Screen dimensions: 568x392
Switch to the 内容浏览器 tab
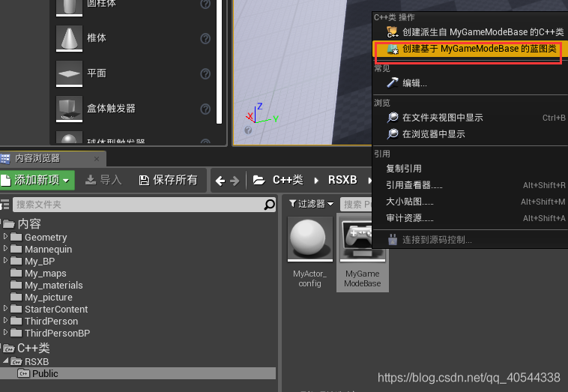(37, 158)
